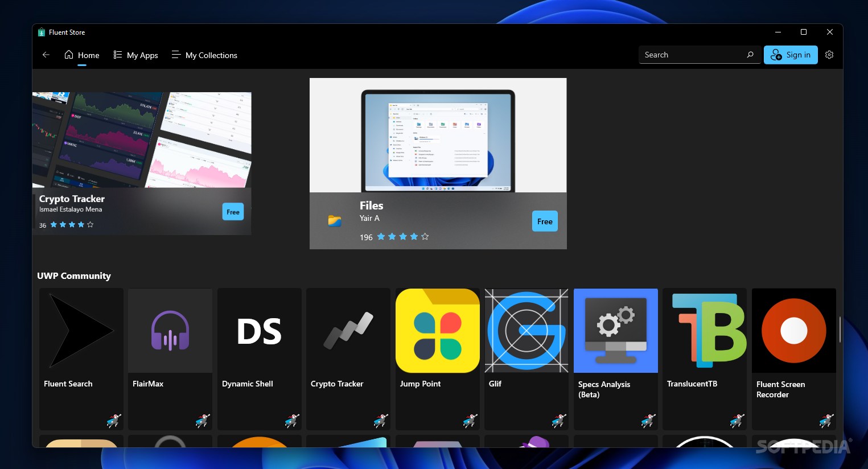This screenshot has width=868, height=469.
Task: Click the vertical scrollbar thumb
Action: tap(840, 330)
